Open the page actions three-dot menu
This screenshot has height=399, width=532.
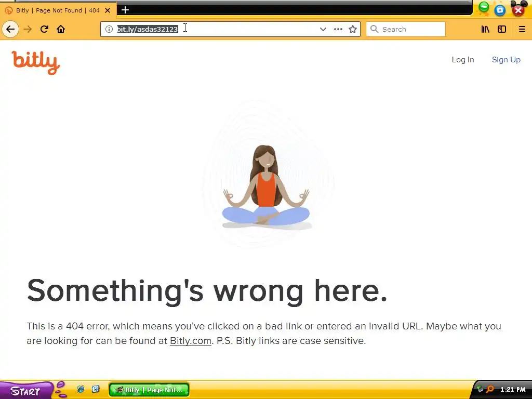pos(338,29)
